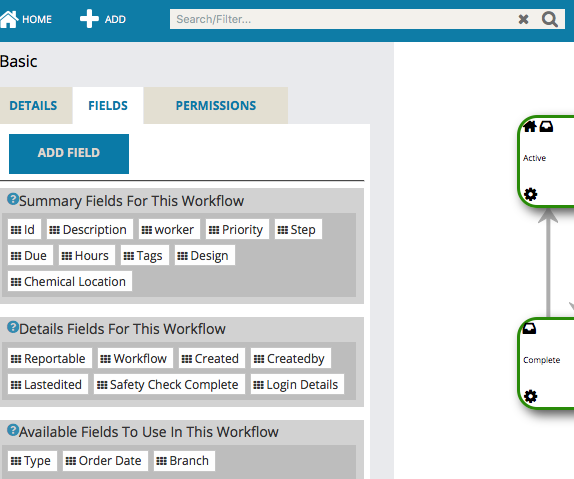Open help for Summary Fields section

tap(13, 199)
